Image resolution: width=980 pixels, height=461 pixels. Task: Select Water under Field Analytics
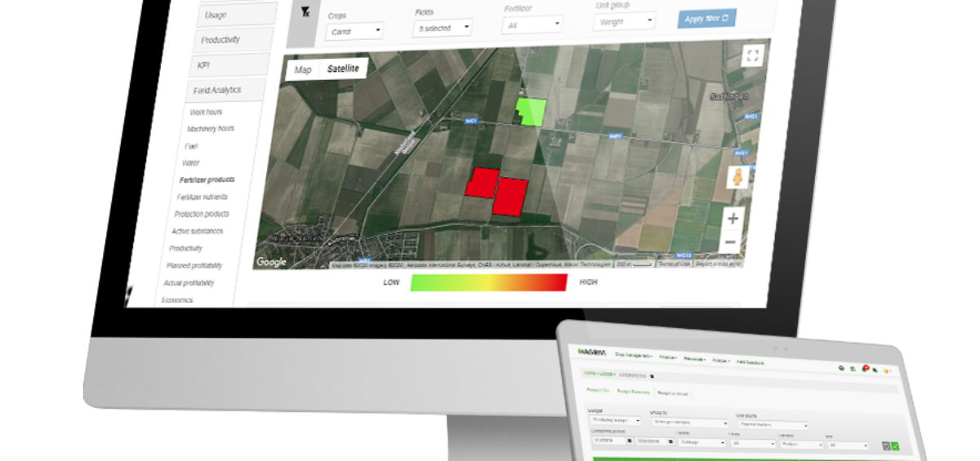click(x=191, y=163)
